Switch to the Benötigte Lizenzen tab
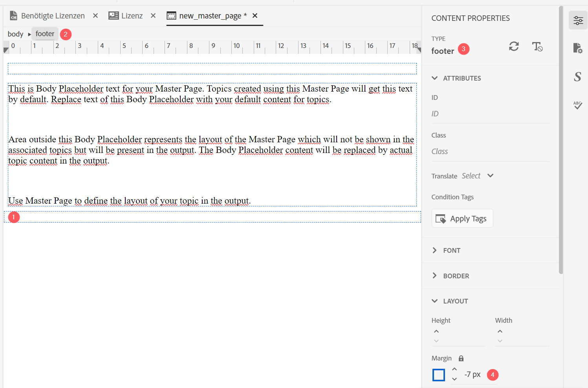This screenshot has height=388, width=588. [53, 15]
